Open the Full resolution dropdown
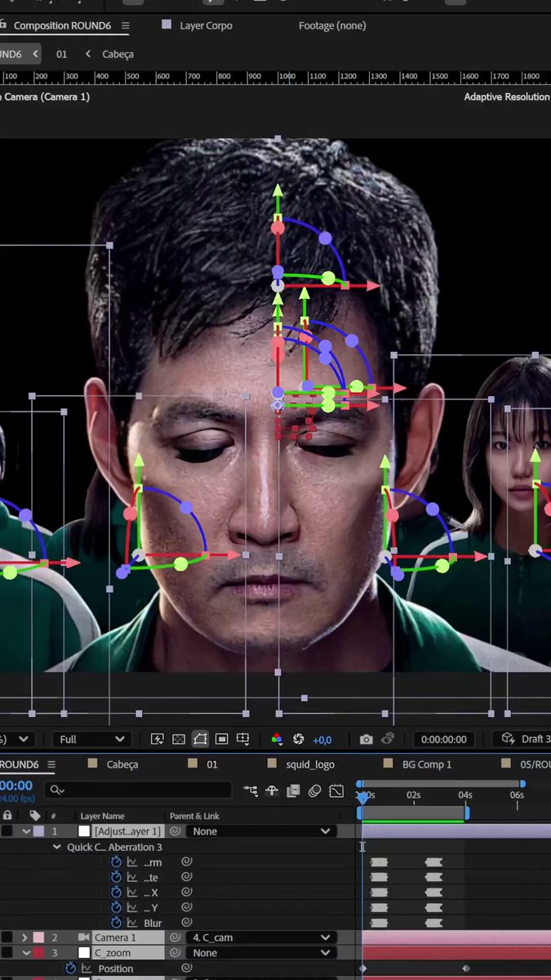 [x=91, y=739]
